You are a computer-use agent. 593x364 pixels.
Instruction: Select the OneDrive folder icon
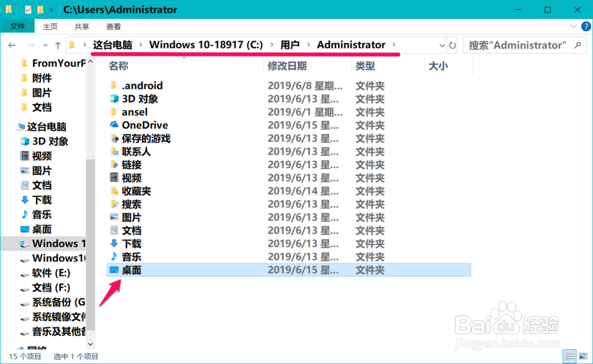(x=114, y=124)
